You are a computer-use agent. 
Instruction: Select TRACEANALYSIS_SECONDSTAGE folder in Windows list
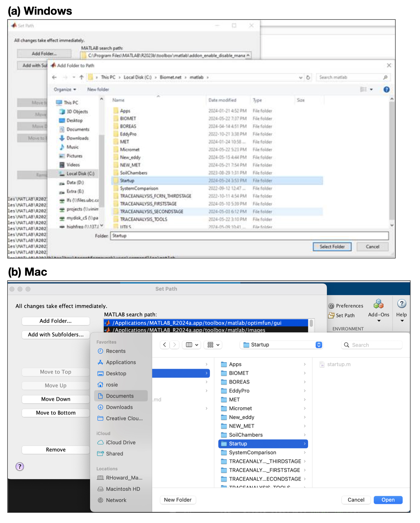[217, 212]
